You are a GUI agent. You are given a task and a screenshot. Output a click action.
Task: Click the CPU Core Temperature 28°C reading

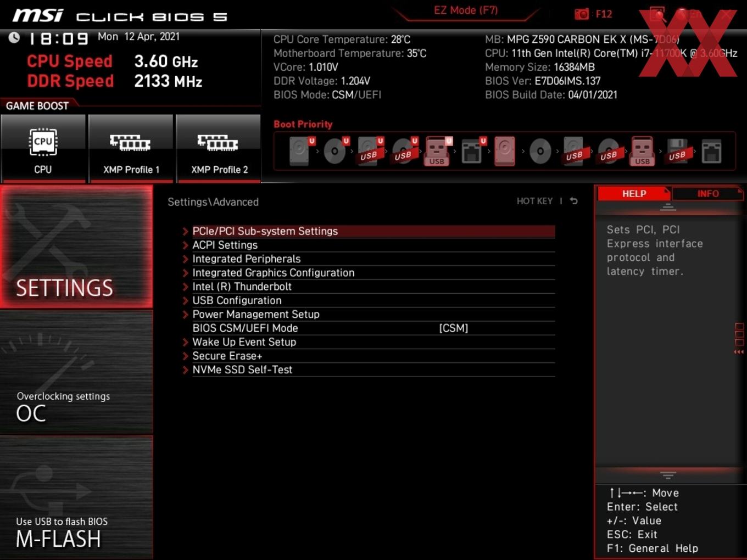[x=342, y=40]
